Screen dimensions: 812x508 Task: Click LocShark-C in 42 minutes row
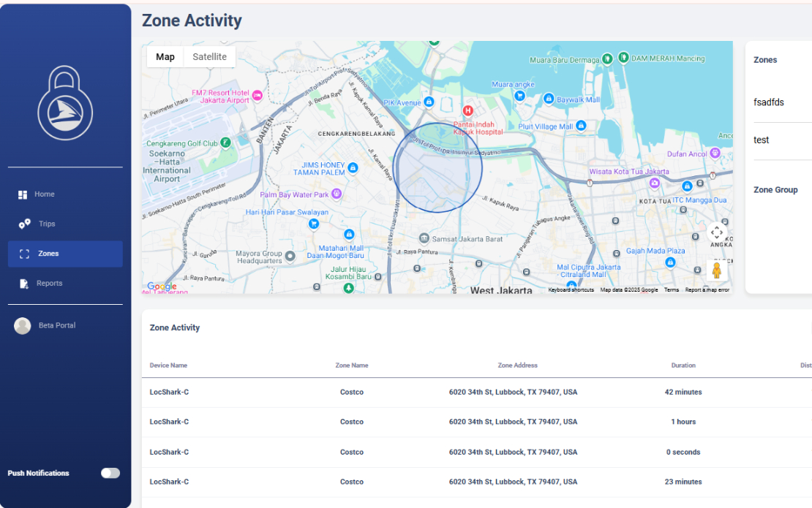tap(169, 392)
